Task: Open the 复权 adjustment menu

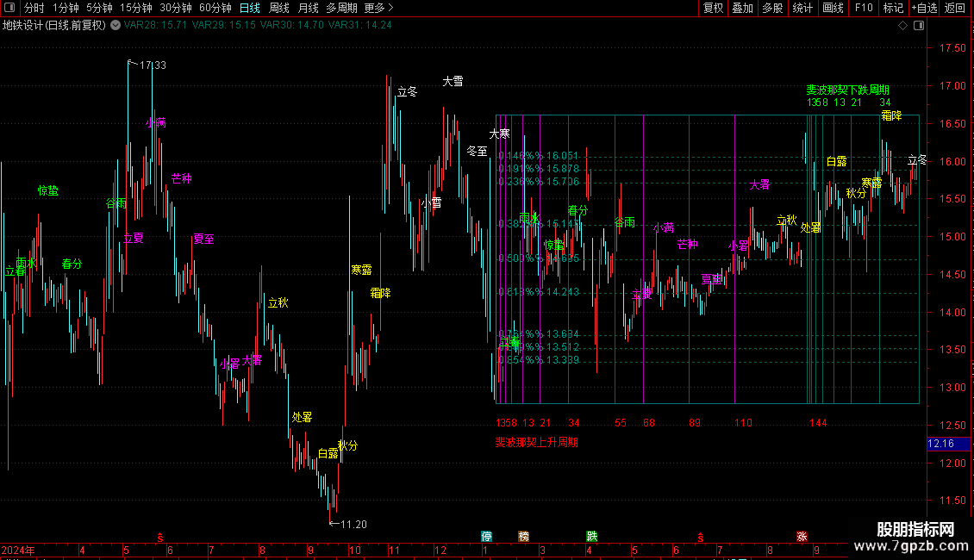Action: (x=713, y=8)
